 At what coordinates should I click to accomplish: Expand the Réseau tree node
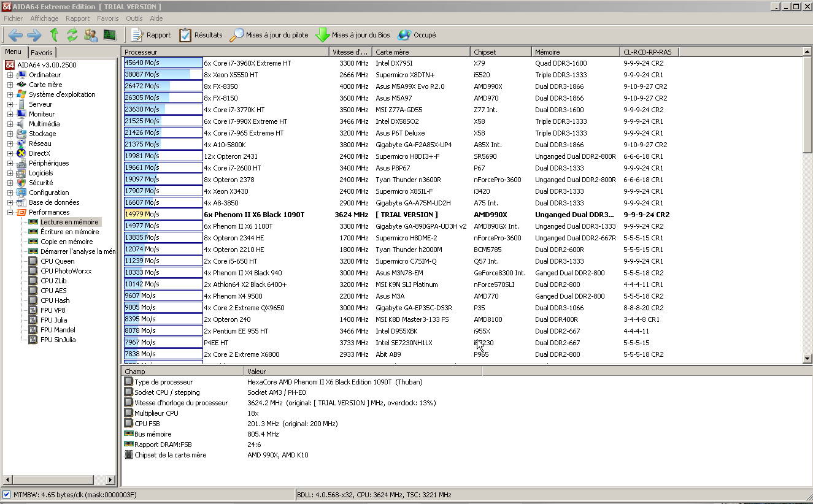click(10, 143)
